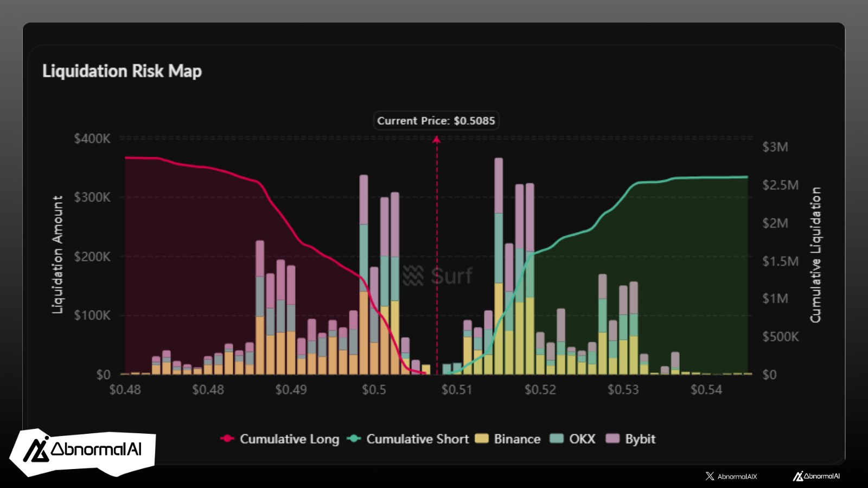Click the $3M right axis label

(x=775, y=147)
